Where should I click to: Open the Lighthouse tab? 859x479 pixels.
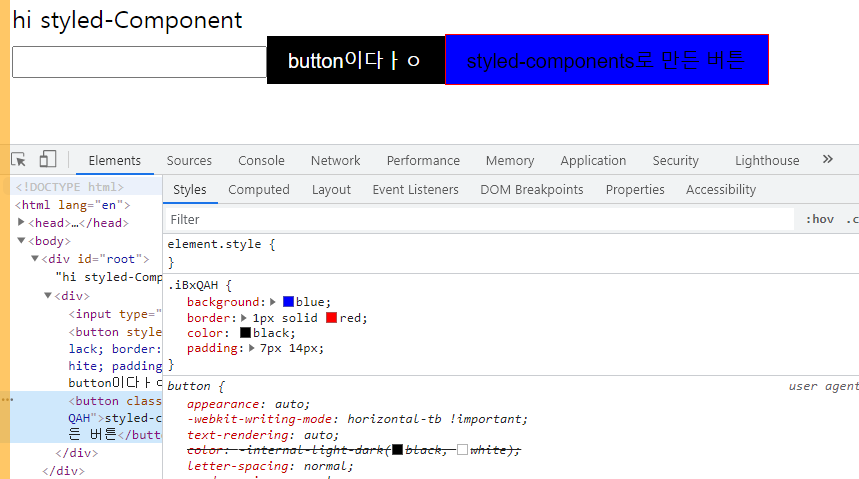766,161
